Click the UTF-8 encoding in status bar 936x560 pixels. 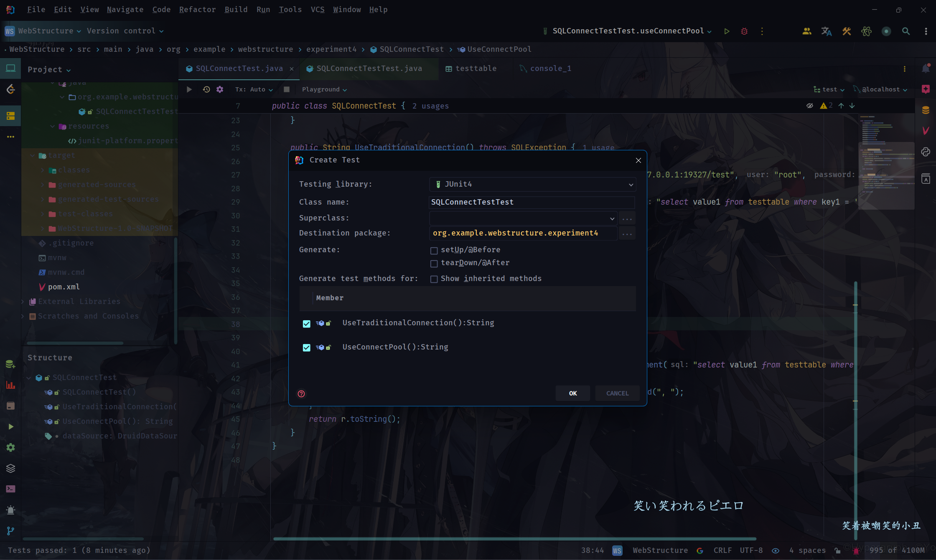(751, 550)
